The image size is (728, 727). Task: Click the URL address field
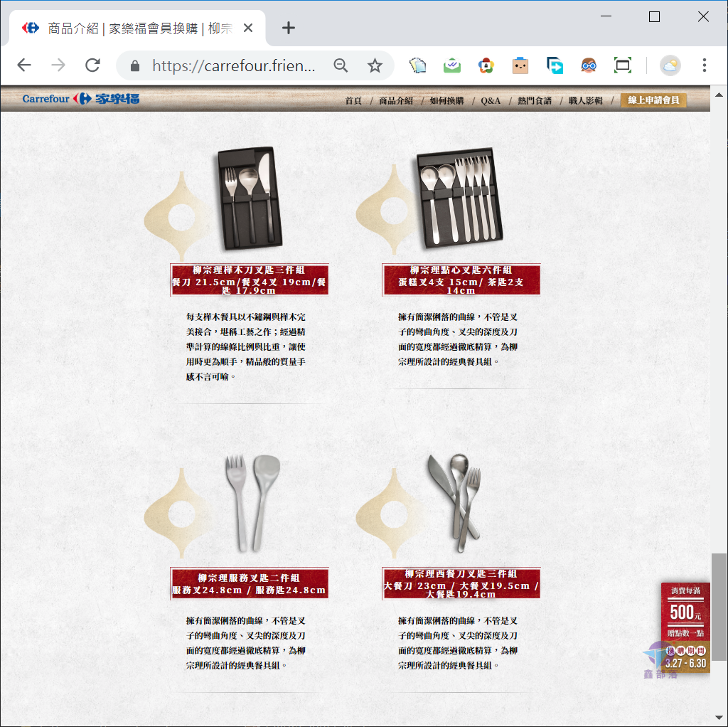(233, 66)
